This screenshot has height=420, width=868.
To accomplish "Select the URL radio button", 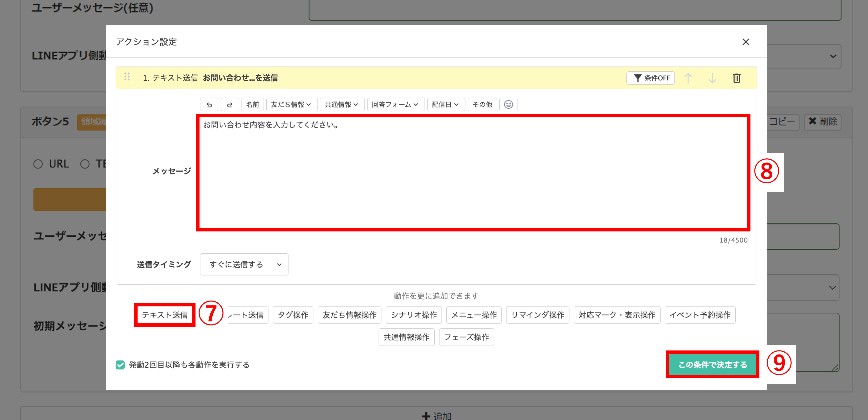I will [38, 164].
